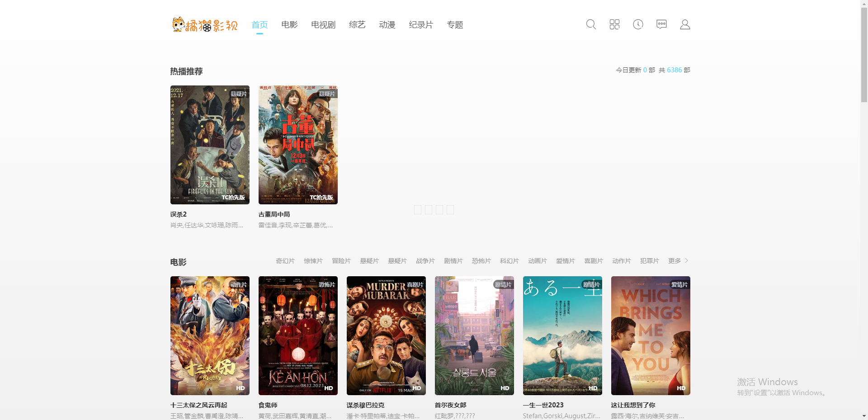Image resolution: width=868 pixels, height=420 pixels.
Task: Open the 误杀2 movie poster
Action: coord(210,145)
